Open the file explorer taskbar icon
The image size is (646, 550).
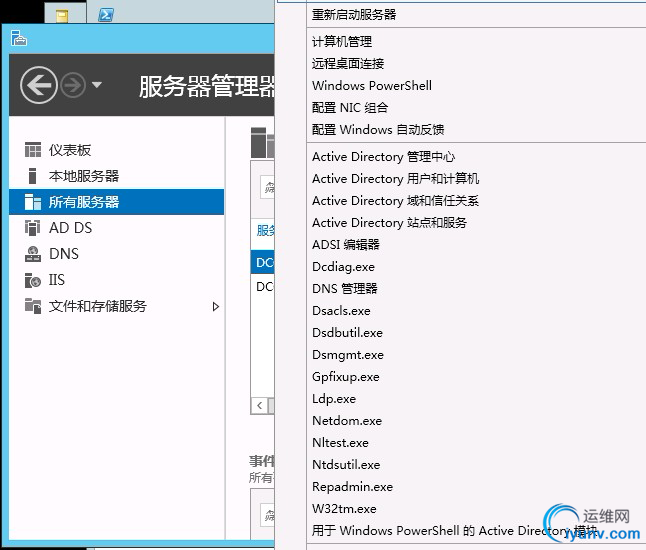(x=62, y=16)
